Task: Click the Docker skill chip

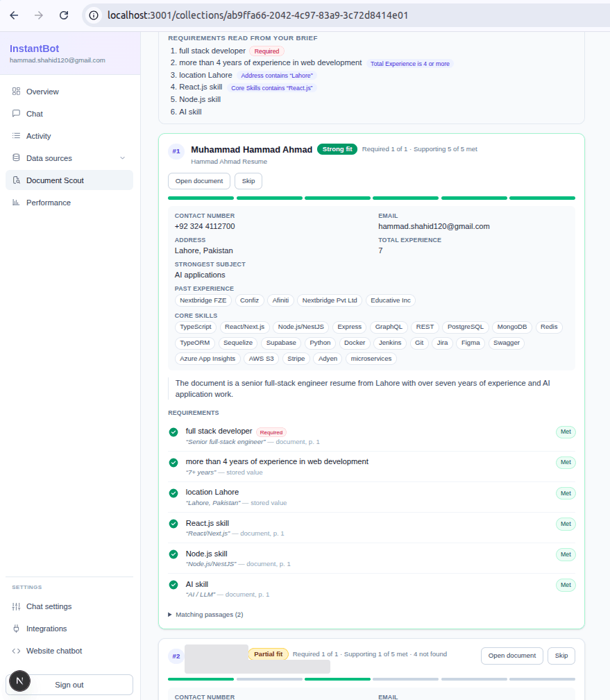Action: [355, 343]
